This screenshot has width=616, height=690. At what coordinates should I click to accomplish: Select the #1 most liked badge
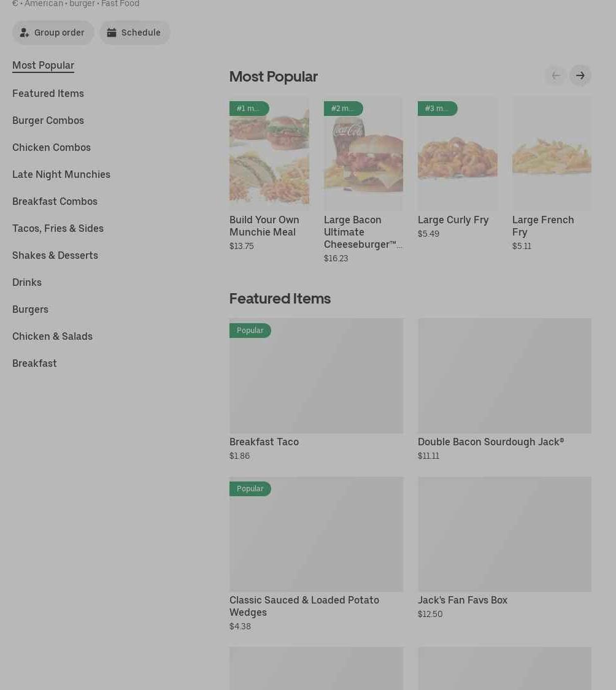click(248, 109)
